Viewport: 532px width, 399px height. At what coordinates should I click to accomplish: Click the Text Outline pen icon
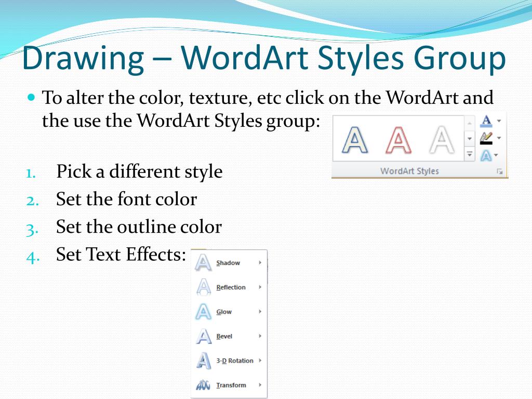tap(486, 138)
